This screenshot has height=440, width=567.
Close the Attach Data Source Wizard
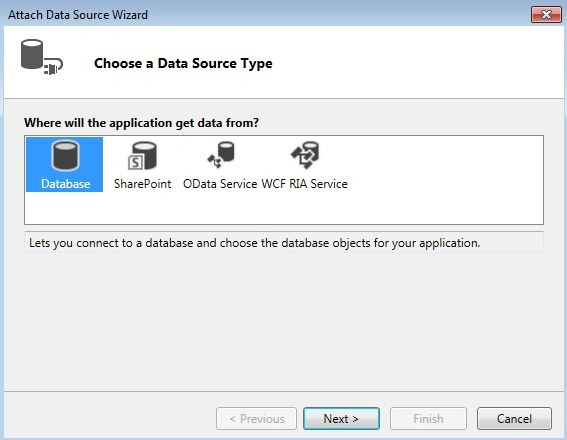coord(546,15)
